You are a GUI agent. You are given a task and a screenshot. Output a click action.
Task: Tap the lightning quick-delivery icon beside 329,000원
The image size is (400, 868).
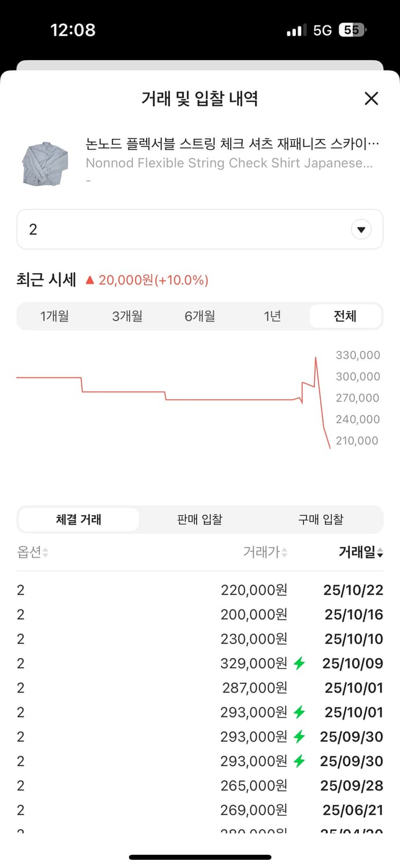298,663
